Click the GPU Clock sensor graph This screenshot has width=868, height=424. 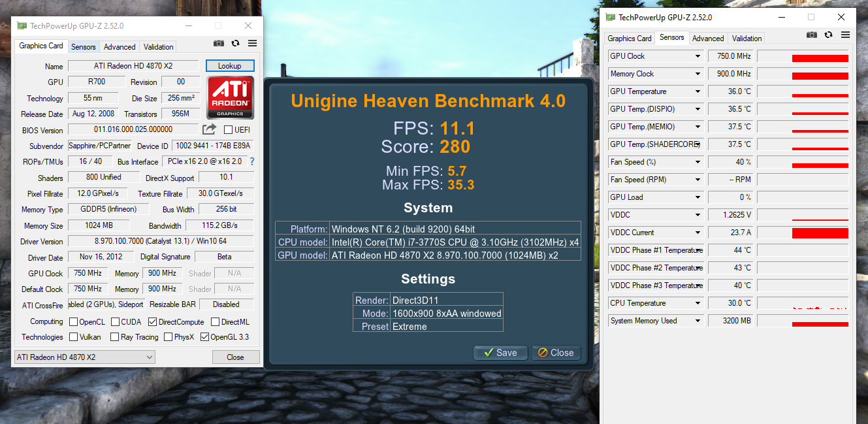(x=803, y=56)
